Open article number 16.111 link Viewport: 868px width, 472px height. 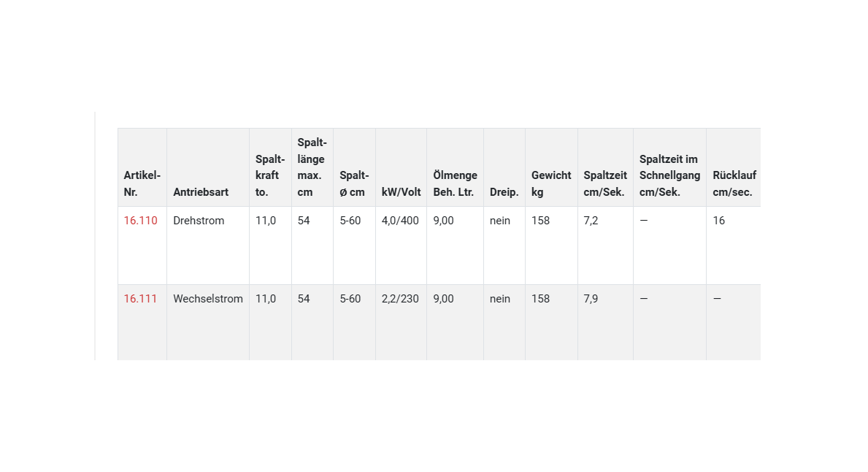tap(140, 299)
